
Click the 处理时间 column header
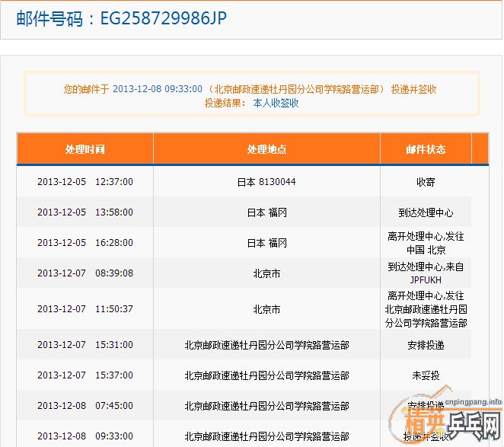coord(85,149)
